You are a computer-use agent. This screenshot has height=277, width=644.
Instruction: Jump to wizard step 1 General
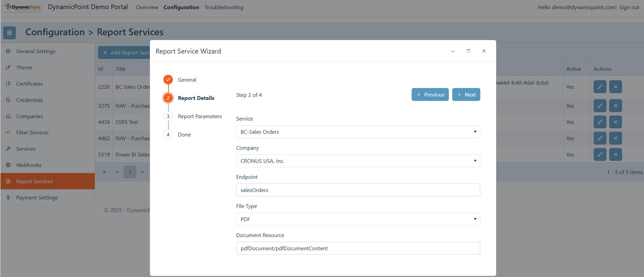180,80
